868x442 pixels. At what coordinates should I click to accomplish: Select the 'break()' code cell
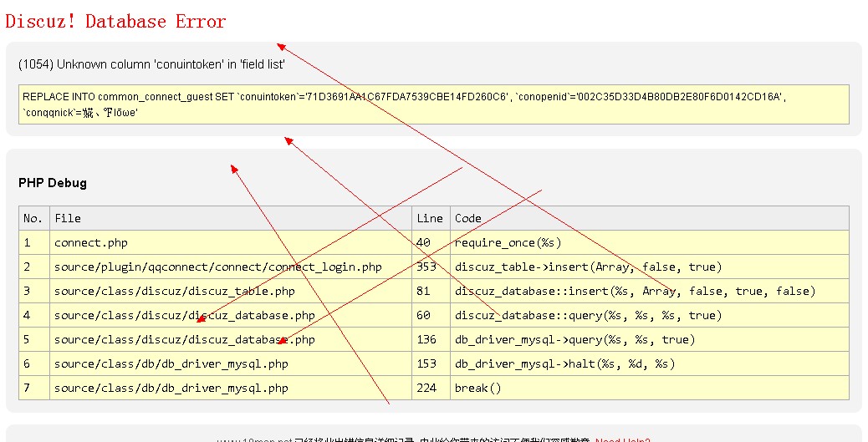(650, 389)
